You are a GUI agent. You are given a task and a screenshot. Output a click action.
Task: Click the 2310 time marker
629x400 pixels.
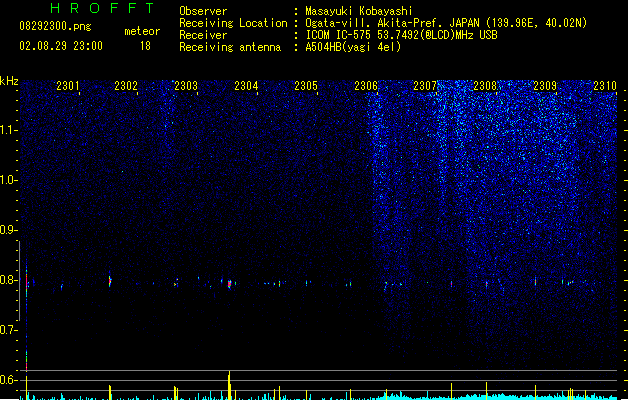605,86
